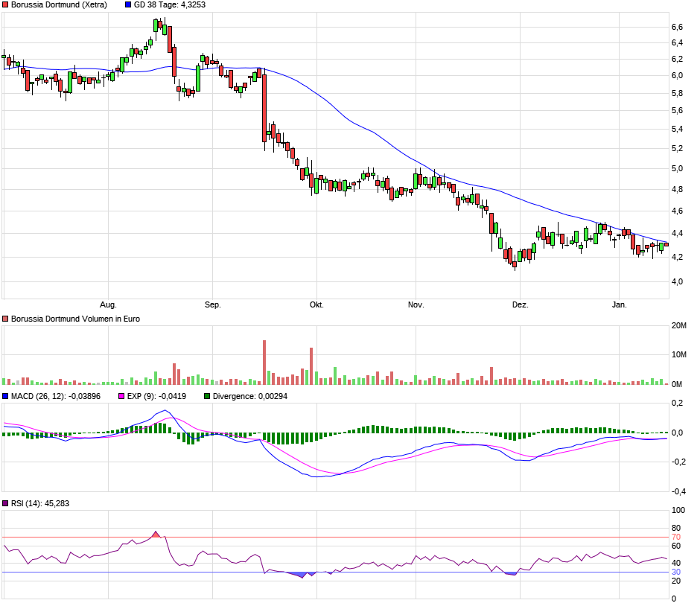Image resolution: width=700 pixels, height=606 pixels.
Task: Pick the Nov. month label on time axis
Action: pos(416,305)
